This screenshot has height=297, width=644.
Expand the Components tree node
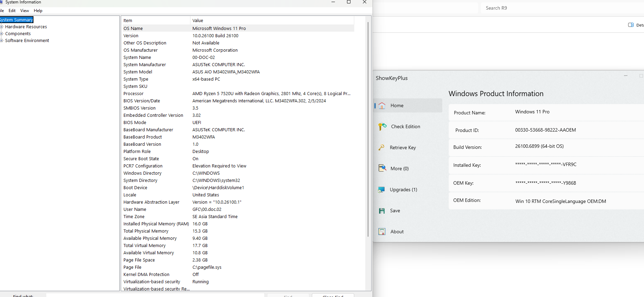(2, 34)
